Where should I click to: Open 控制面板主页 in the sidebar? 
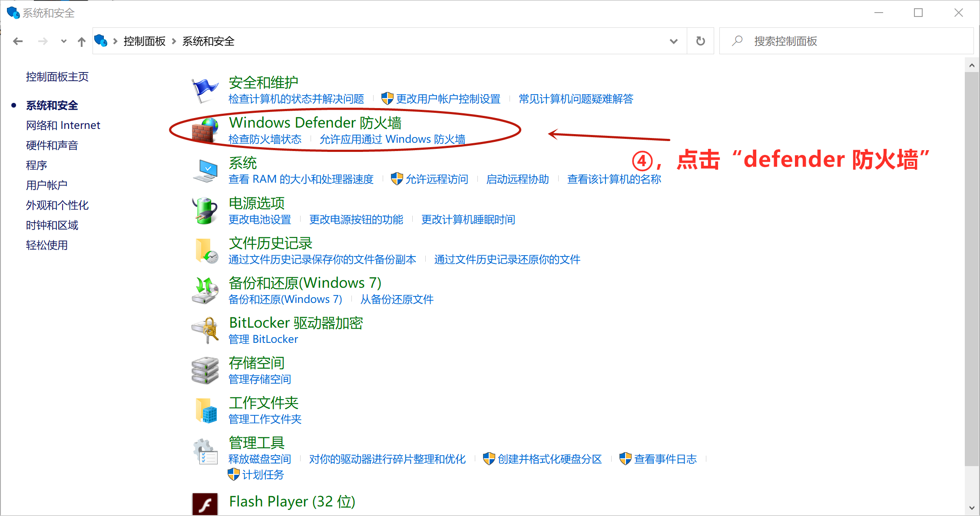[57, 77]
